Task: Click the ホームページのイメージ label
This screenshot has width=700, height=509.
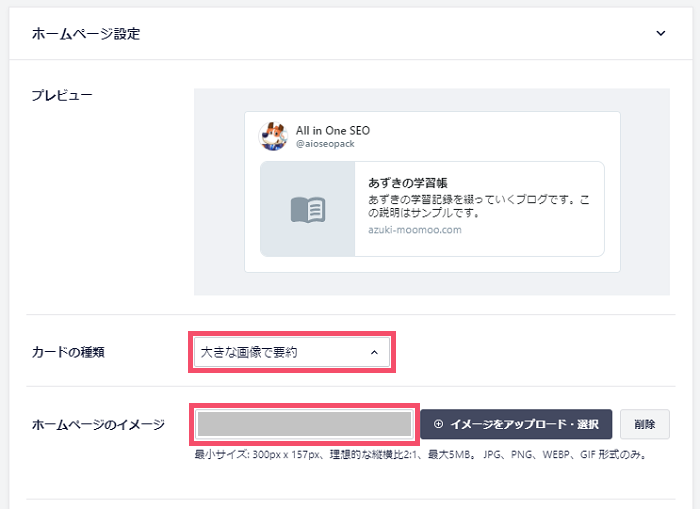Action: (98, 424)
